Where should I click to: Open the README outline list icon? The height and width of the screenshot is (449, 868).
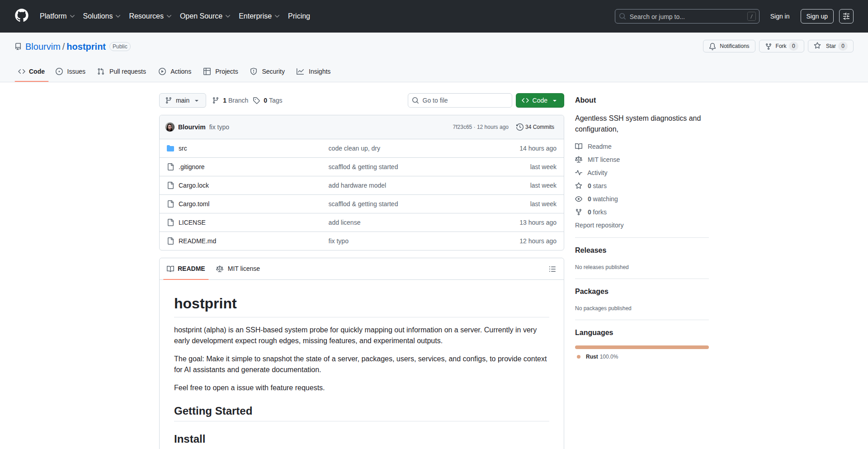tap(552, 269)
